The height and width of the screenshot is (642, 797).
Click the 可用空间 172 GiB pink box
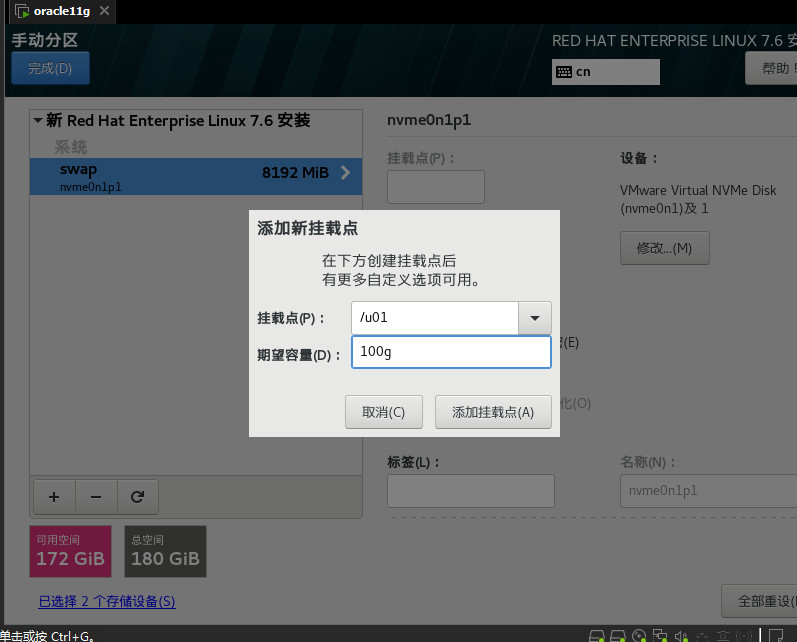pyautogui.click(x=72, y=551)
